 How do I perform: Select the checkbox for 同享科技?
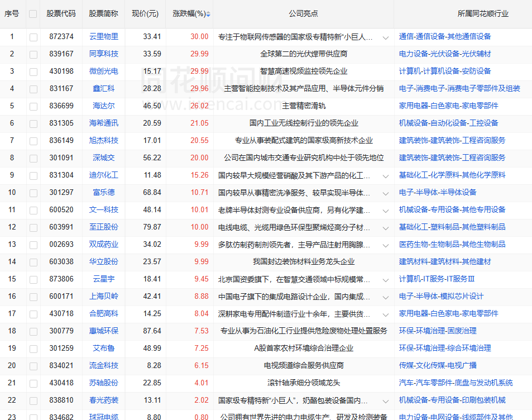point(33,54)
